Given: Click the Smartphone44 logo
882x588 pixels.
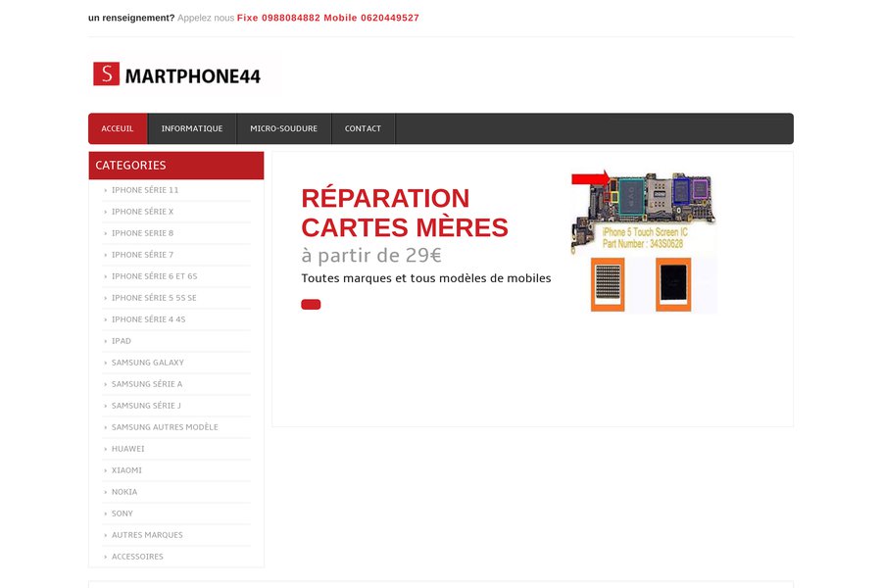Looking at the screenshot, I should (177, 74).
